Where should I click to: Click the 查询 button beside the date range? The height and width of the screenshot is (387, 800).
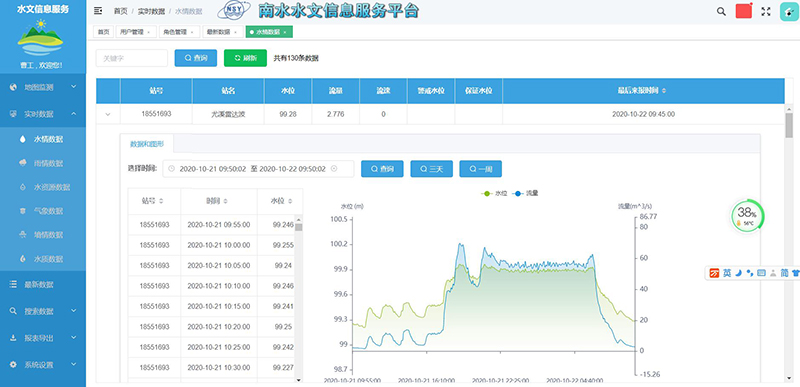pyautogui.click(x=382, y=169)
